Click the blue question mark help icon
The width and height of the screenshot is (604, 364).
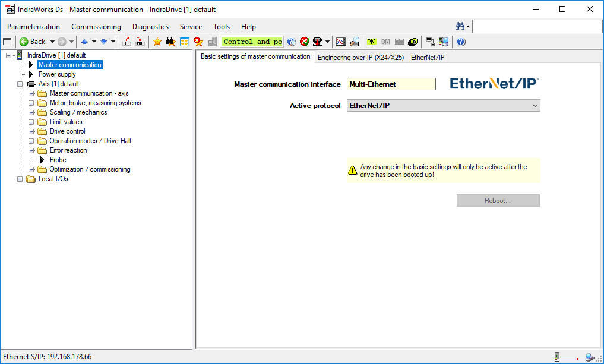[461, 42]
